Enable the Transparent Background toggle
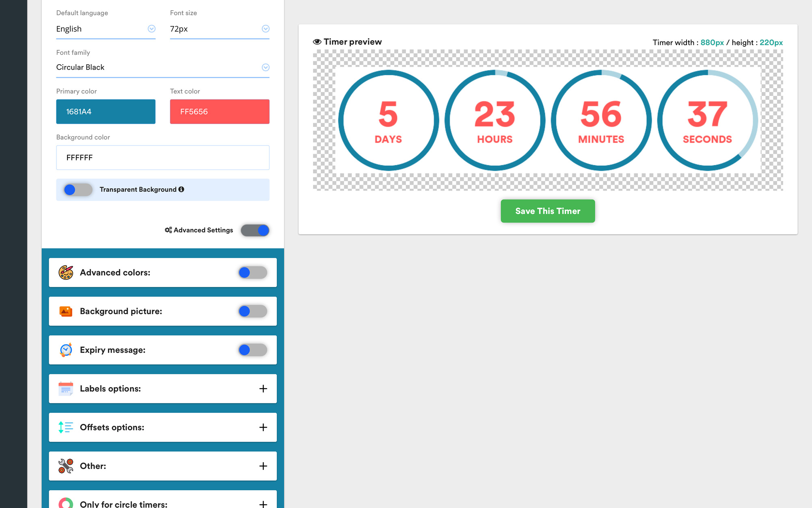The width and height of the screenshot is (812, 508). click(77, 189)
